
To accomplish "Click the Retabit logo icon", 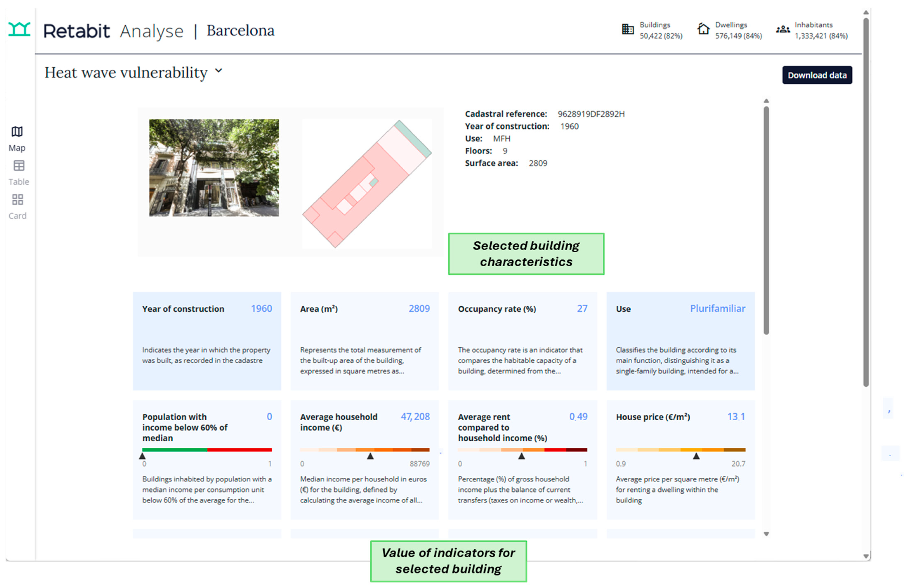I will [x=19, y=29].
